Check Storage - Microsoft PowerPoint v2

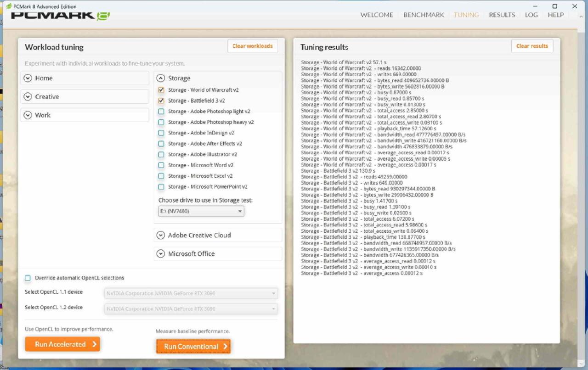tap(161, 187)
